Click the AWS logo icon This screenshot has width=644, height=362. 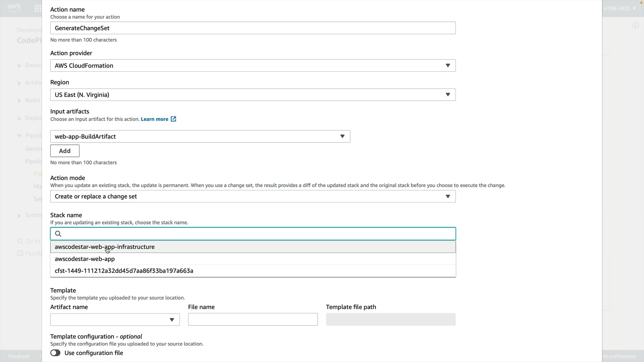click(14, 8)
